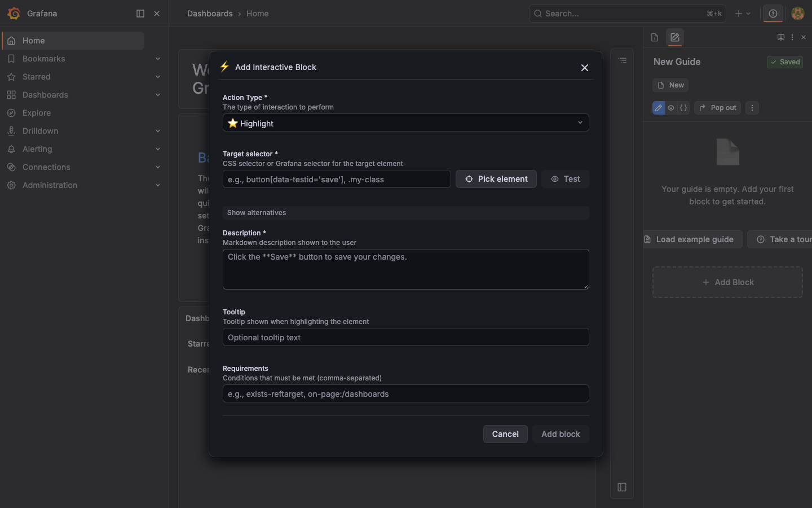812x508 pixels.
Task: Expand the Alerting section chevron
Action: click(x=158, y=149)
